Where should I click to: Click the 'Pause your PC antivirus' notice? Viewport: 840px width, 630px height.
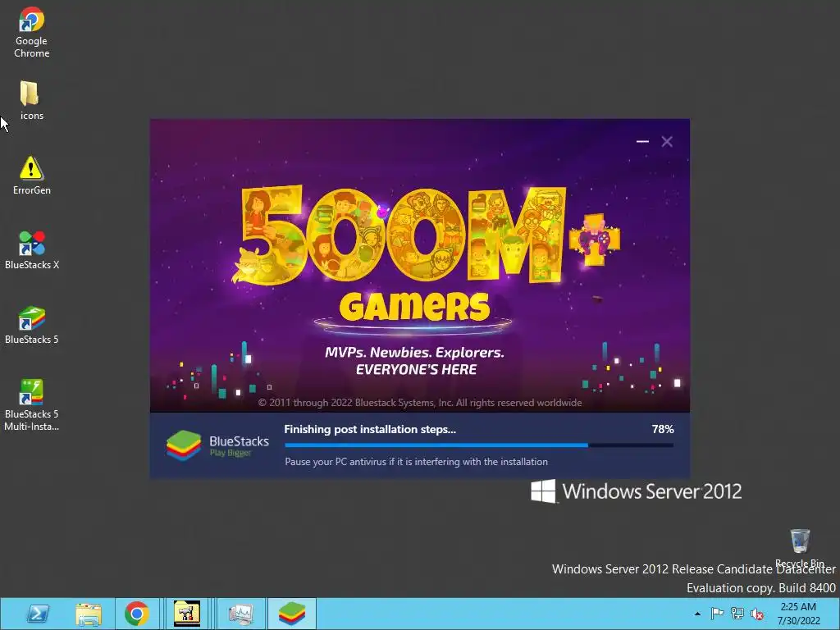pyautogui.click(x=416, y=462)
